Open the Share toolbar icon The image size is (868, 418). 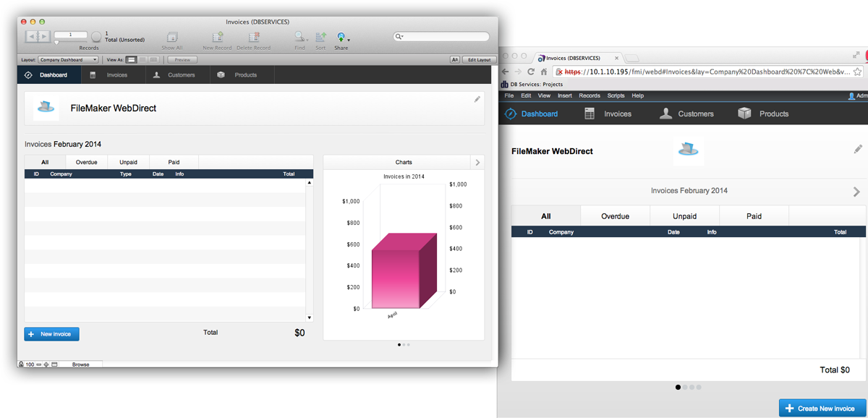pyautogui.click(x=341, y=36)
